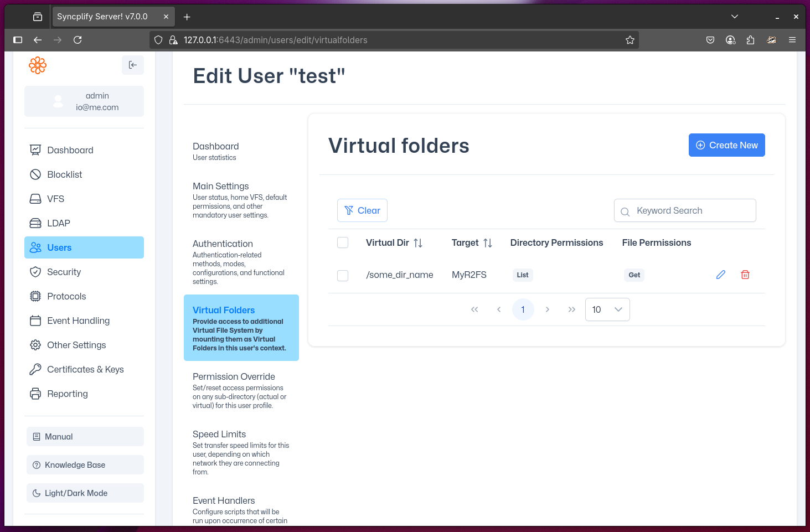This screenshot has width=810, height=532.
Task: Select the Blocklist section in the sidebar
Action: [x=64, y=174]
